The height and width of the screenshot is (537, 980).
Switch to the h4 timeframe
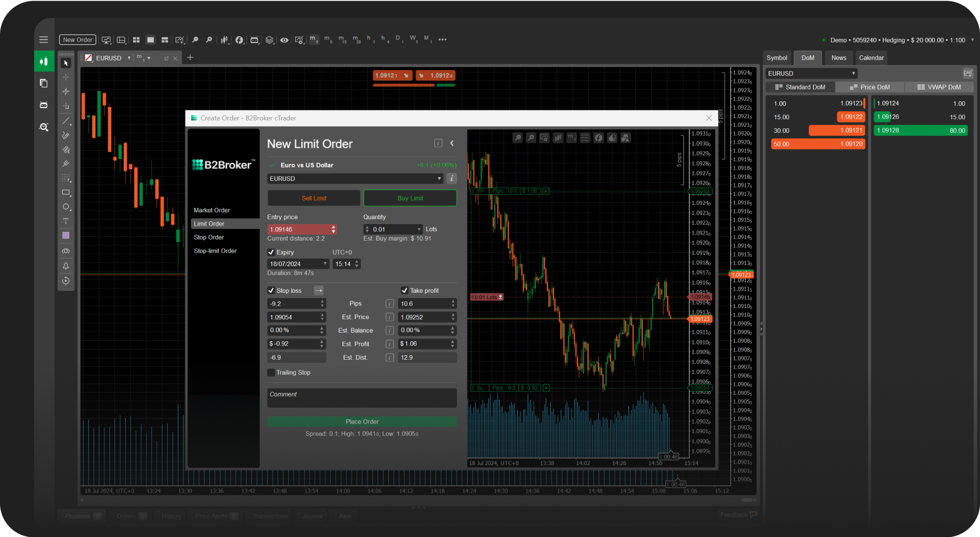pos(385,40)
